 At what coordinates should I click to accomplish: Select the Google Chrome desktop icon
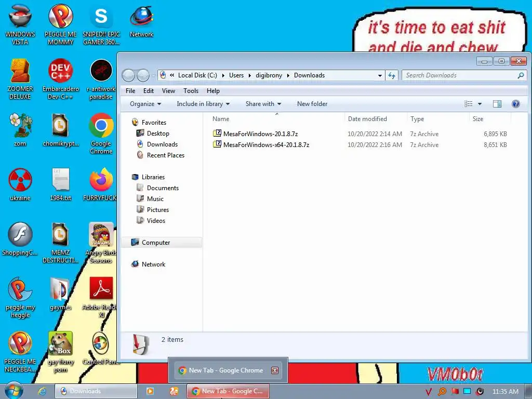101,134
